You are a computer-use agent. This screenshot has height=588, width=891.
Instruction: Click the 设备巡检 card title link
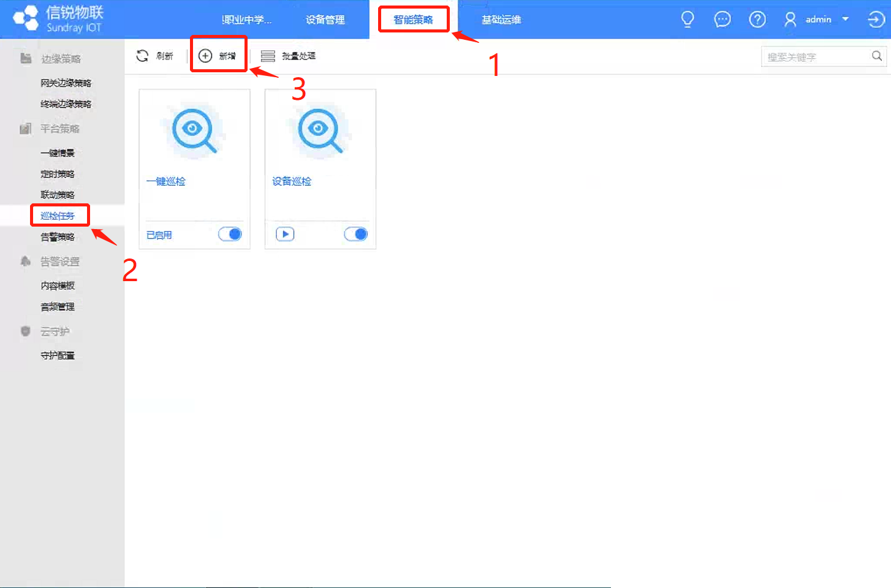click(292, 181)
